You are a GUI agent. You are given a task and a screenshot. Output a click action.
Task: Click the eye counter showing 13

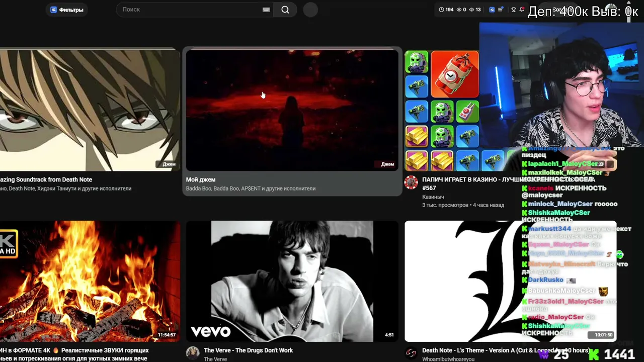tap(475, 10)
